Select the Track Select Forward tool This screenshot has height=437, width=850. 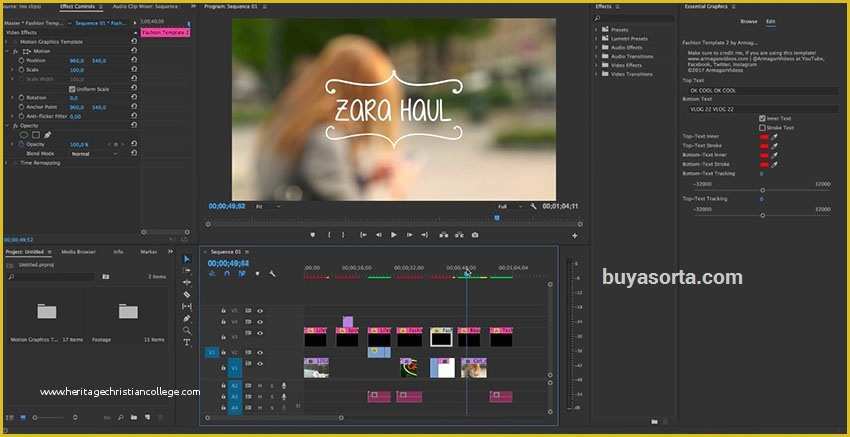pos(187,271)
